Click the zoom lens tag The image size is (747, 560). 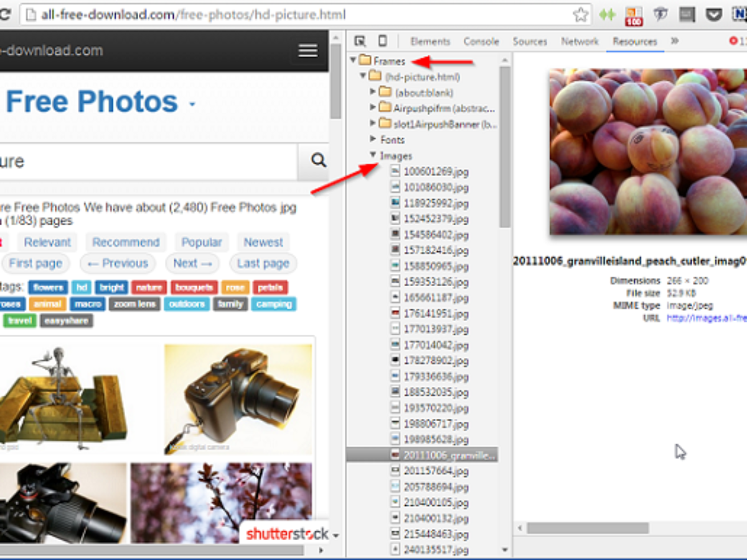(134, 304)
